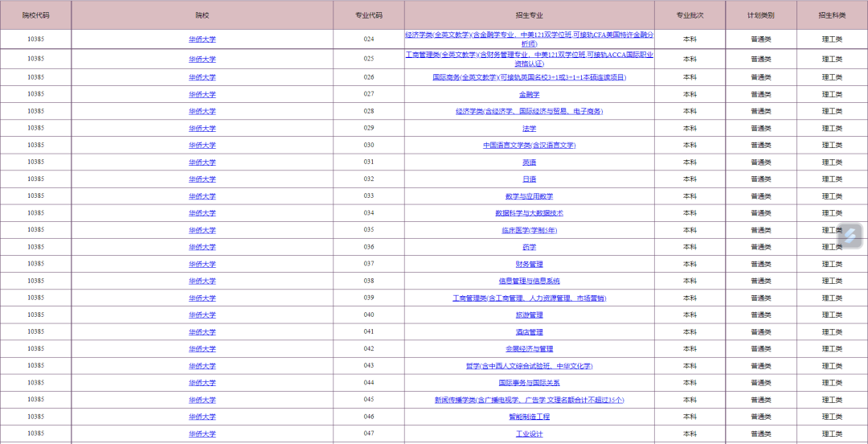Select major code cell 043

(x=369, y=365)
